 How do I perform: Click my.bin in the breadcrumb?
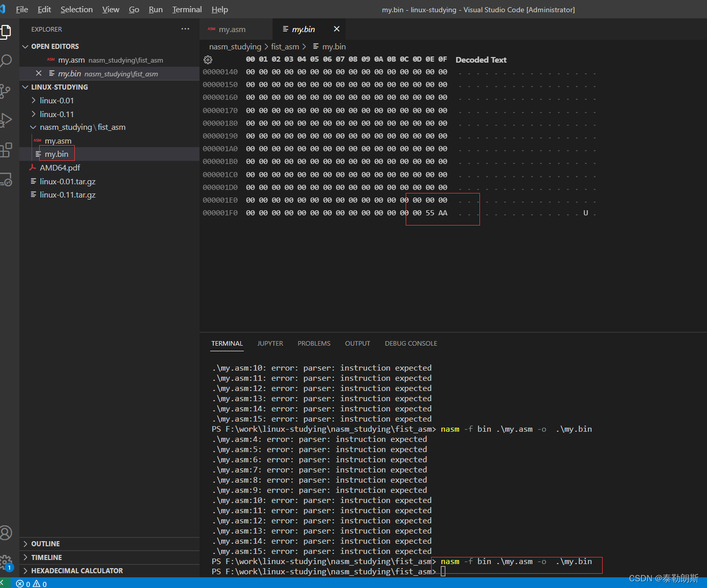click(x=334, y=46)
